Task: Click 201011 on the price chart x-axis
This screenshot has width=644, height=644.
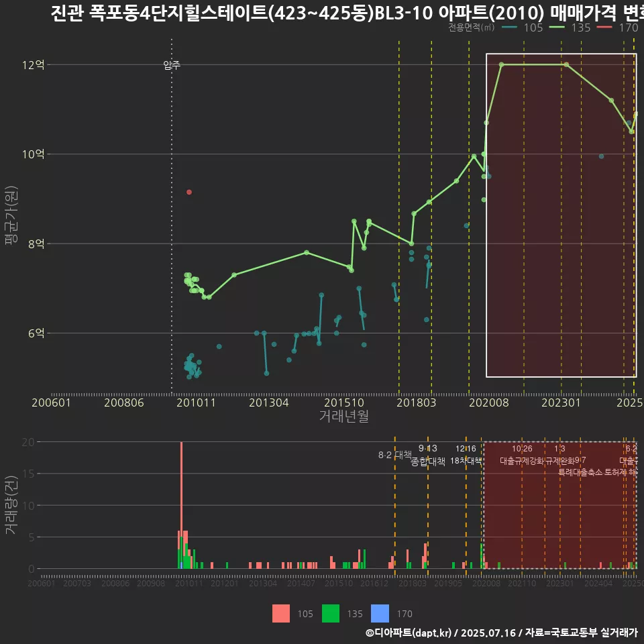Action: 196,402
